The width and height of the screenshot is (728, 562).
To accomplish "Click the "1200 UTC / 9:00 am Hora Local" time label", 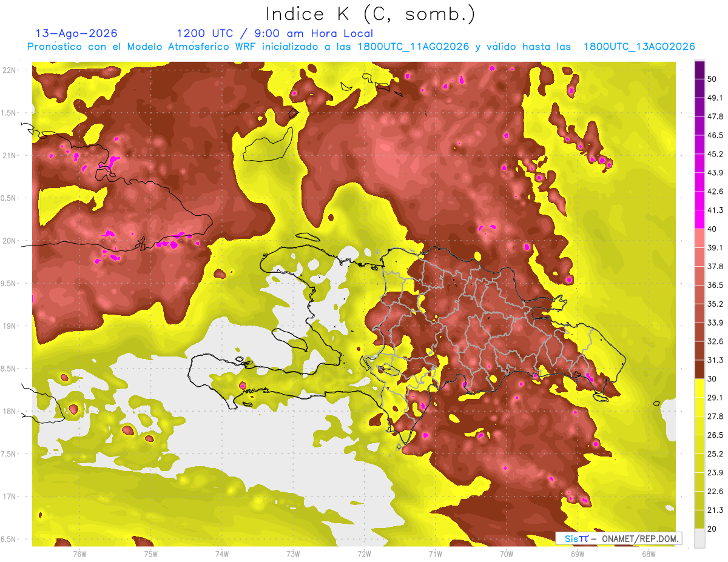I will click(275, 33).
